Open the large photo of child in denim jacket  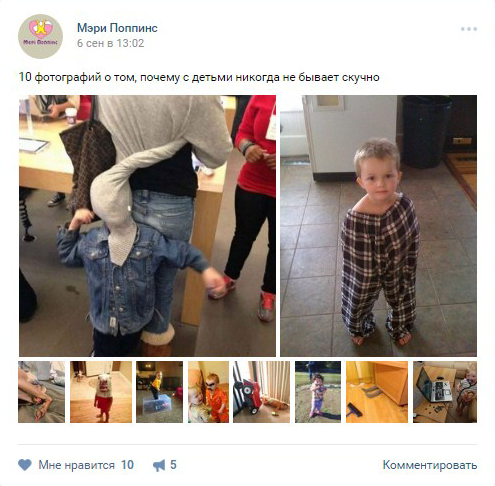click(x=147, y=226)
